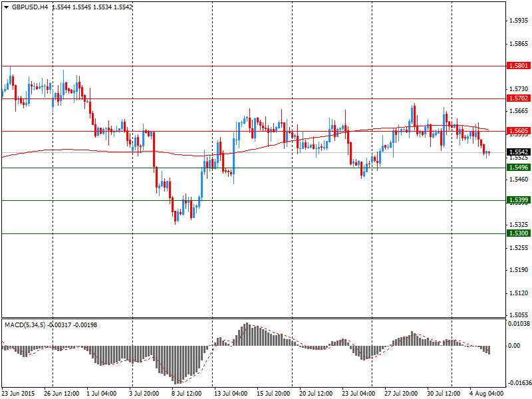The width and height of the screenshot is (532, 399).
Task: Select the green 1.5300 support price label
Action: pyautogui.click(x=519, y=233)
